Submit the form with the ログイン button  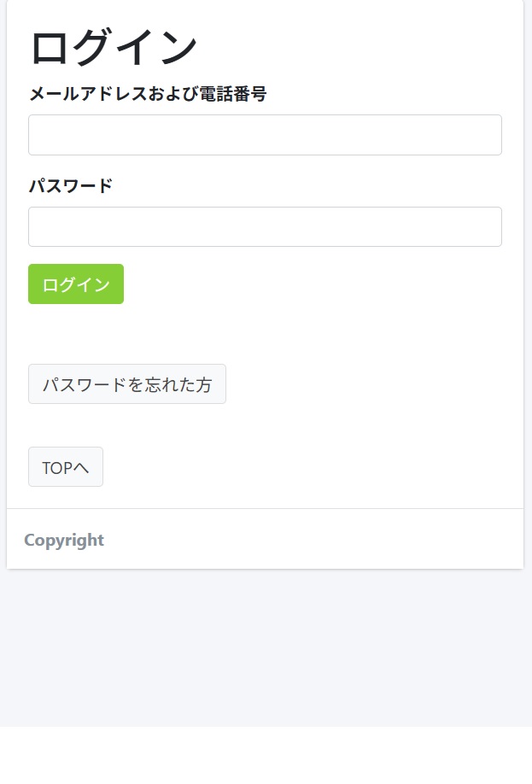click(76, 284)
